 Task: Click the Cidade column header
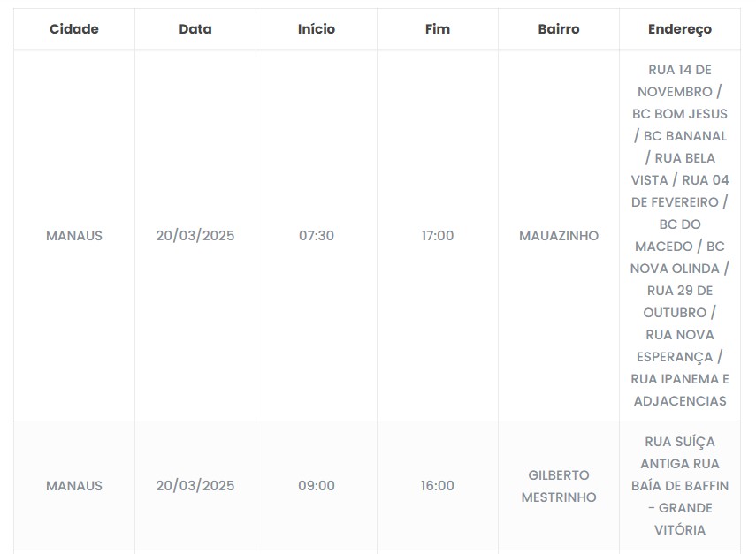74,29
